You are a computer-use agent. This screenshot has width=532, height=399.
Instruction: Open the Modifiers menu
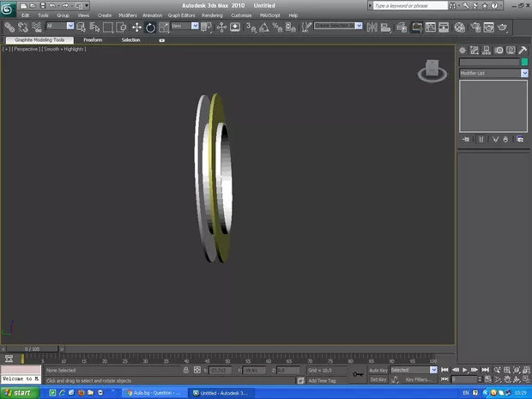tap(127, 15)
